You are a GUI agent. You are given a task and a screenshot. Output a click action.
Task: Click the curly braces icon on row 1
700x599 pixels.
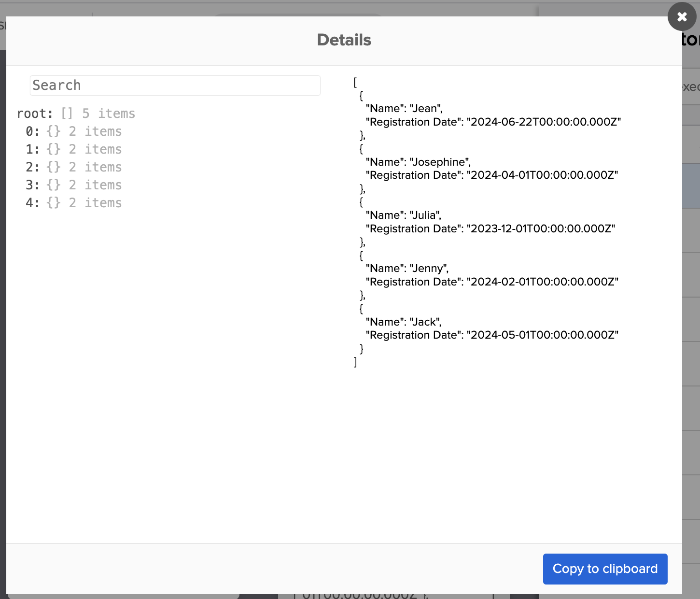54,149
